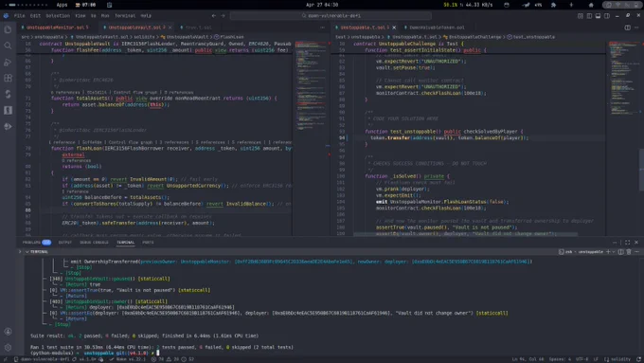Image resolution: width=644 pixels, height=363 pixels.
Task: Open the Run menu
Action: [x=105, y=15]
